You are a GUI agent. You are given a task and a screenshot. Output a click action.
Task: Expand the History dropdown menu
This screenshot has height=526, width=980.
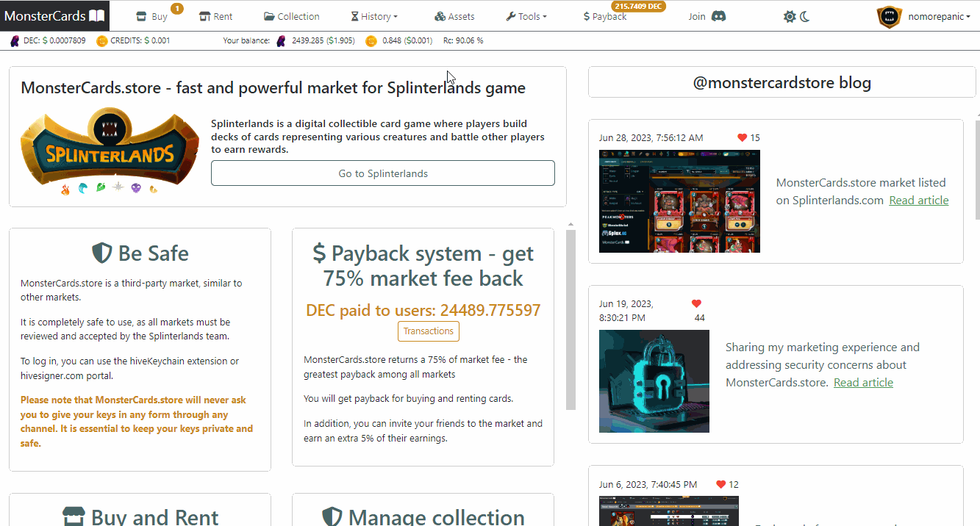374,16
